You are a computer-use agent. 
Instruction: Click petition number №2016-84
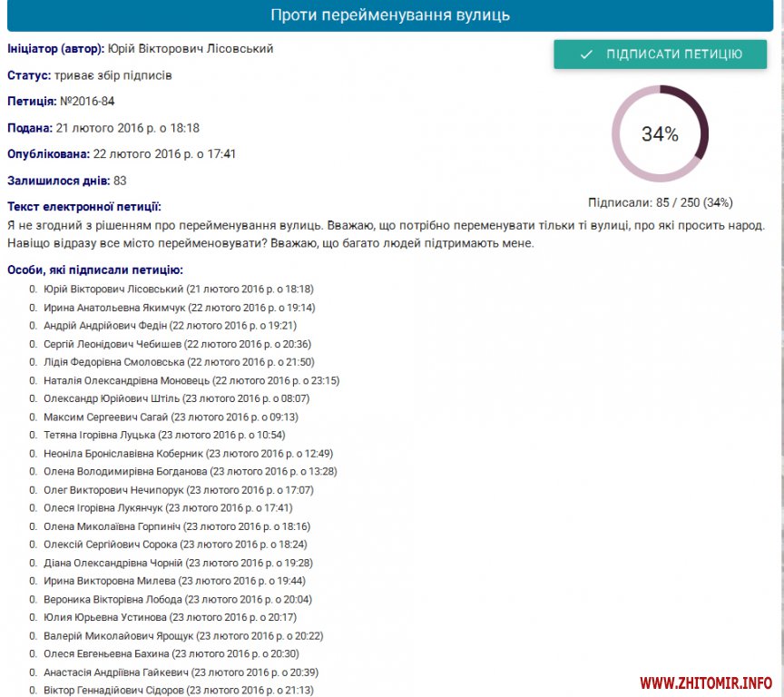(87, 101)
